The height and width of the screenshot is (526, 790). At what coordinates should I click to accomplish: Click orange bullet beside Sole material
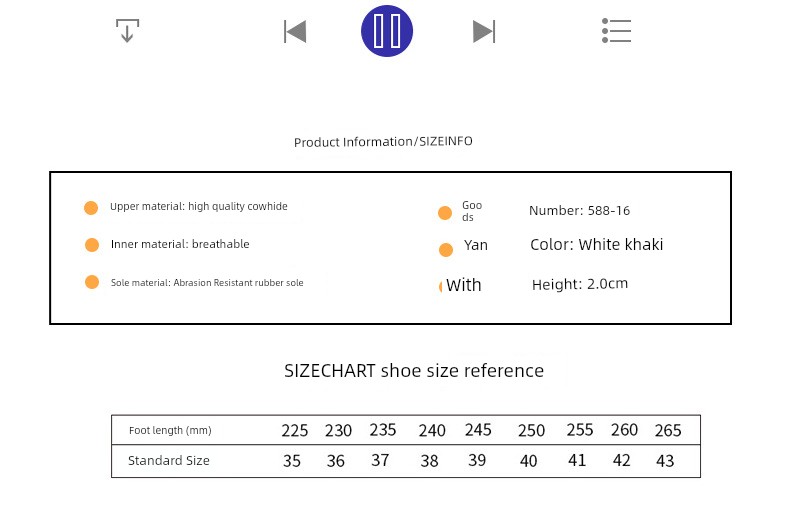click(x=92, y=282)
